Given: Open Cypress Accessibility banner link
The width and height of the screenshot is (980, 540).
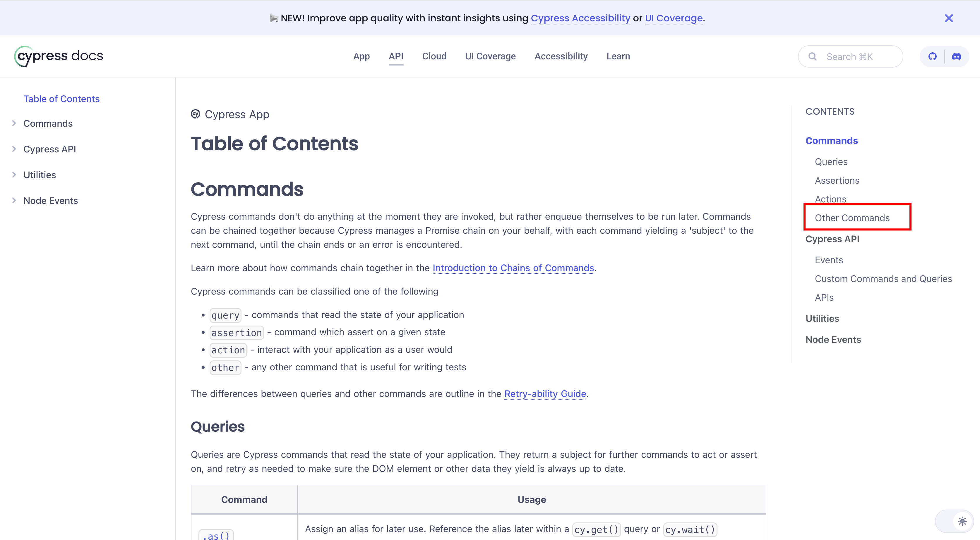Looking at the screenshot, I should coord(580,18).
